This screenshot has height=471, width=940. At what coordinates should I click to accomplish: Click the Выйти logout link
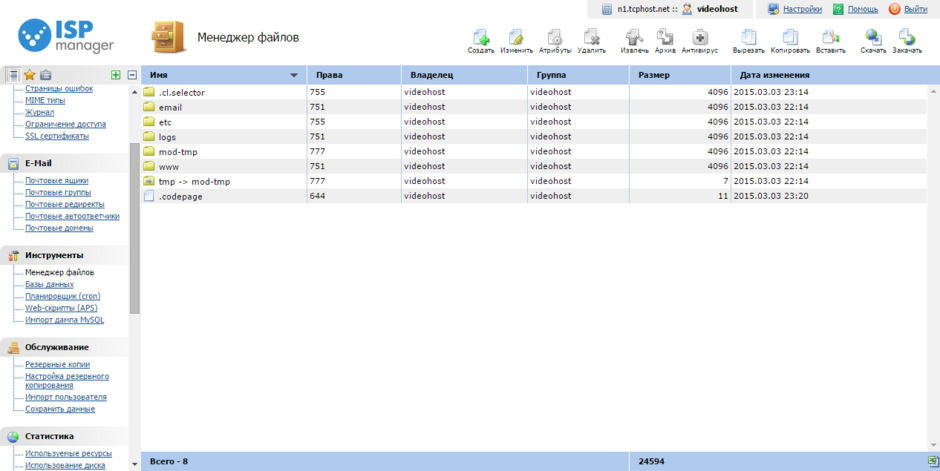pyautogui.click(x=915, y=9)
